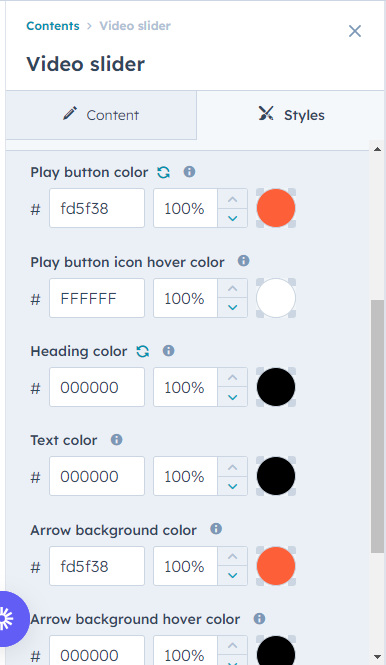Open info icon beside Play button icon hover color

pos(243,261)
